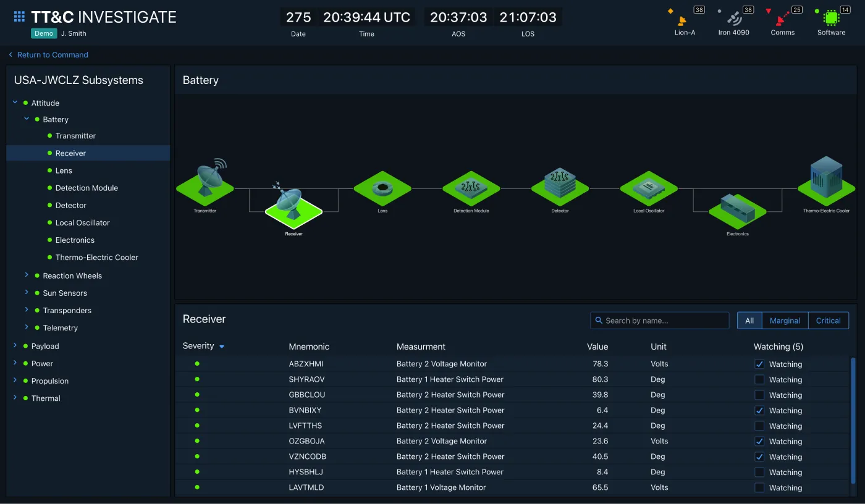Expand the Reaction Wheels subsystem
The height and width of the screenshot is (504, 865).
(x=27, y=275)
